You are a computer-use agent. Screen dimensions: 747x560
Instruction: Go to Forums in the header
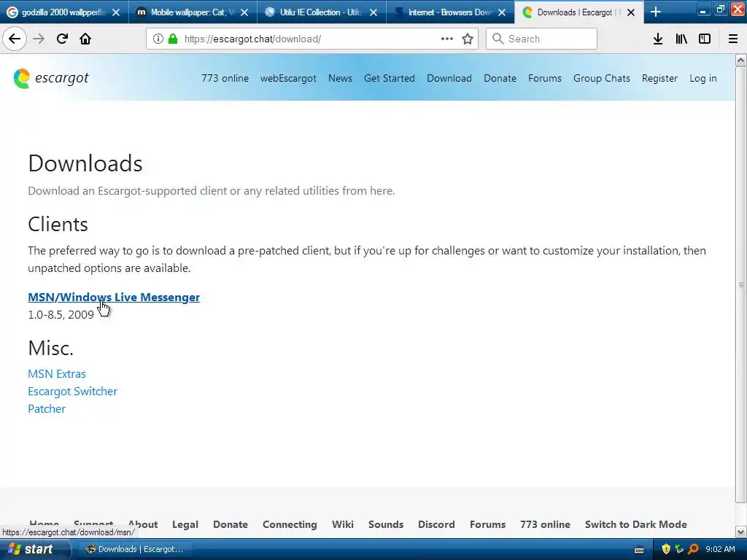544,78
